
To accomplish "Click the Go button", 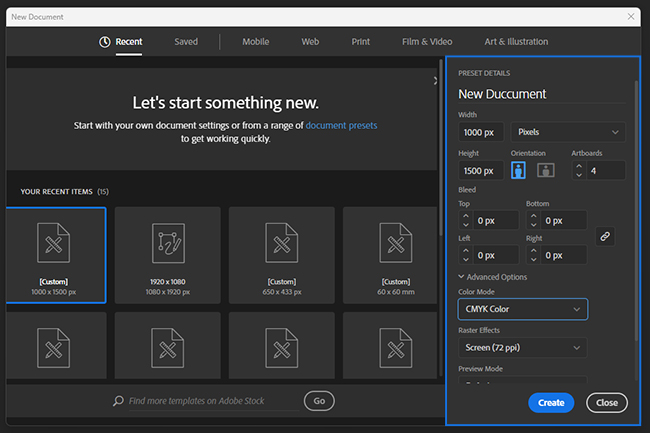I will [319, 401].
